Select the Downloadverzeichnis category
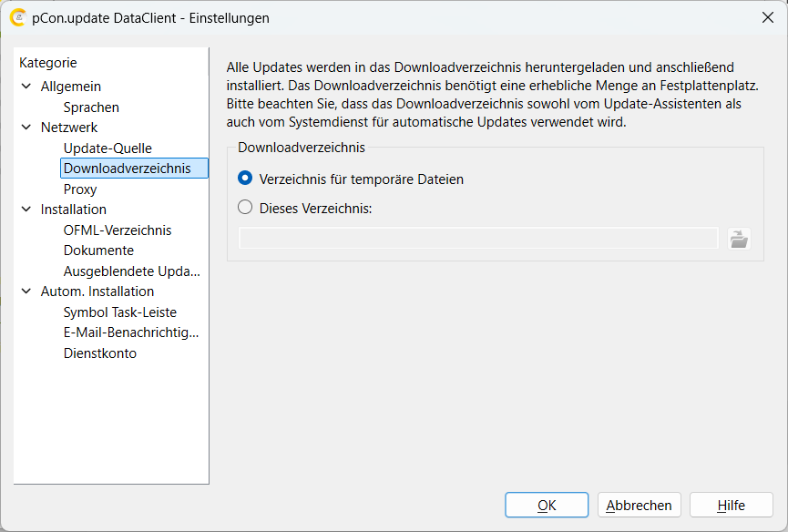The image size is (788, 532). (x=134, y=169)
